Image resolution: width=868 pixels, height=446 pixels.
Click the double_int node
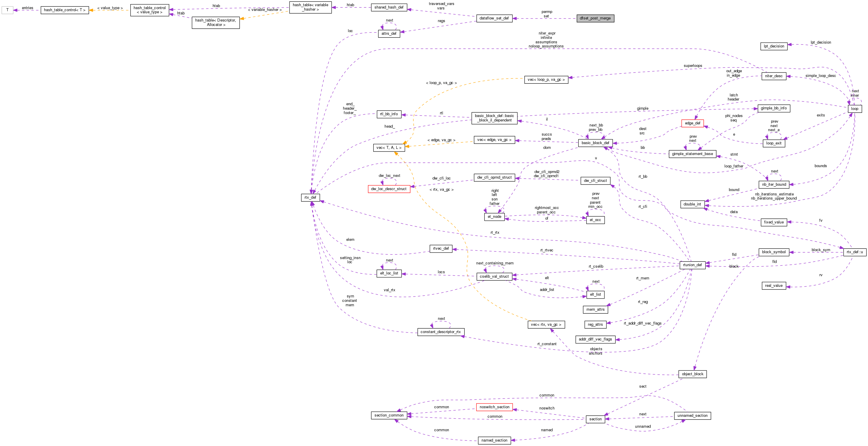(692, 205)
